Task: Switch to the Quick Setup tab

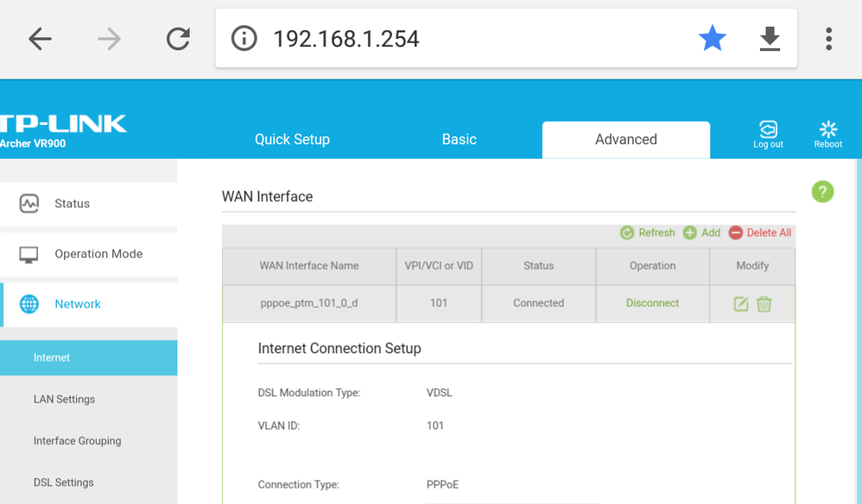Action: [292, 140]
